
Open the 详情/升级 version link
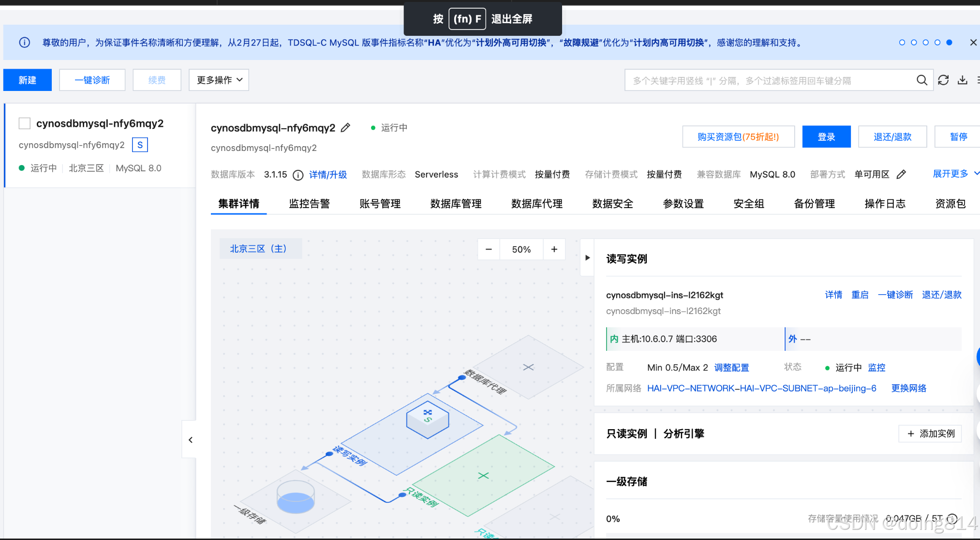pyautogui.click(x=328, y=175)
